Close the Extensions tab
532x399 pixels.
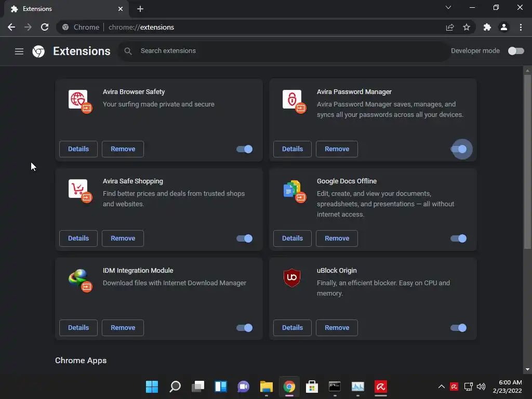121,9
